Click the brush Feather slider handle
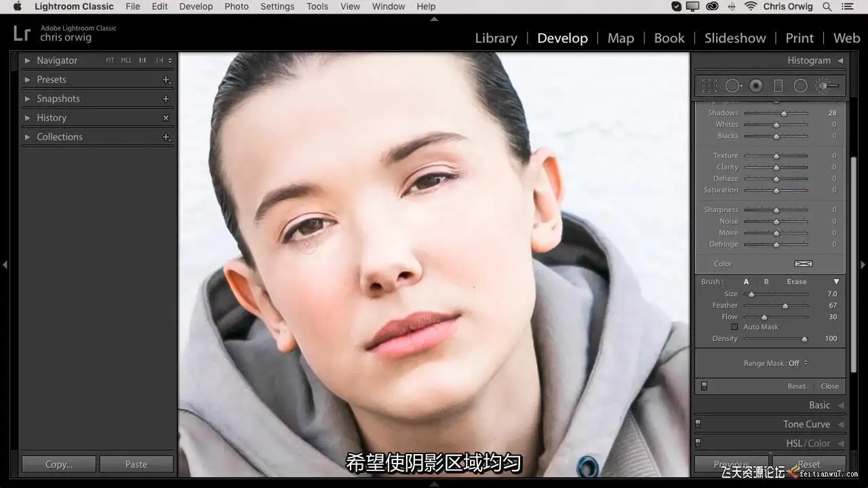Image resolution: width=868 pixels, height=488 pixels. [x=785, y=306]
